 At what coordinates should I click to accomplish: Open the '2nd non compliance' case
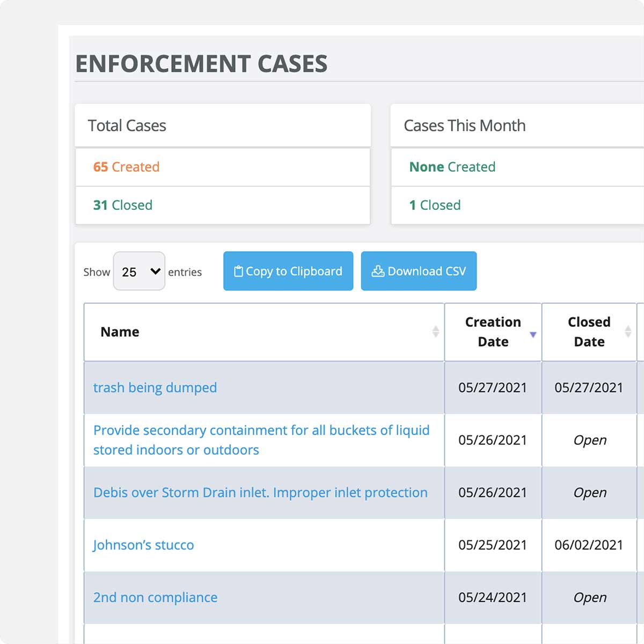[155, 597]
